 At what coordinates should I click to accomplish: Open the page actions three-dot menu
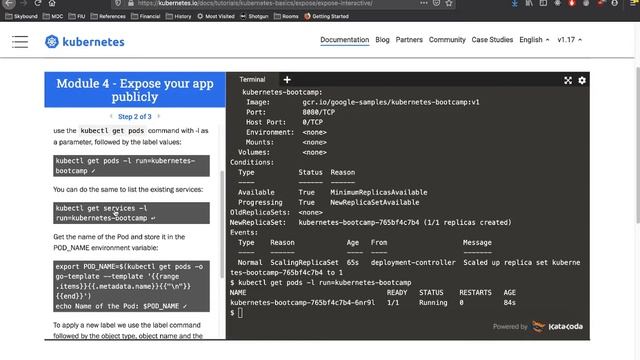(424, 3)
